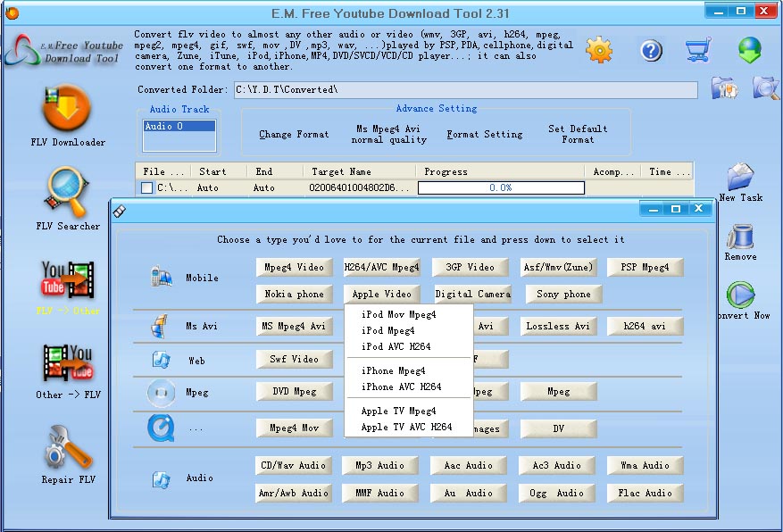The image size is (783, 532).
Task: Click the Web category music icon
Action: (162, 360)
